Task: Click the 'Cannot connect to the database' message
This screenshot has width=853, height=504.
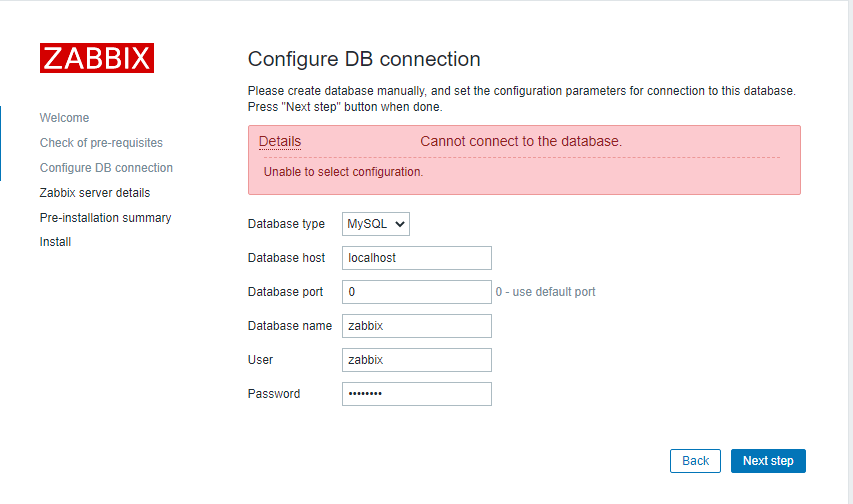Action: pos(521,142)
